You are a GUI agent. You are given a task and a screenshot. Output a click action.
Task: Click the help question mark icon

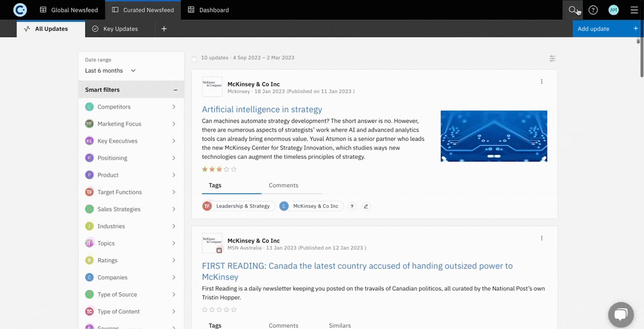tap(593, 10)
